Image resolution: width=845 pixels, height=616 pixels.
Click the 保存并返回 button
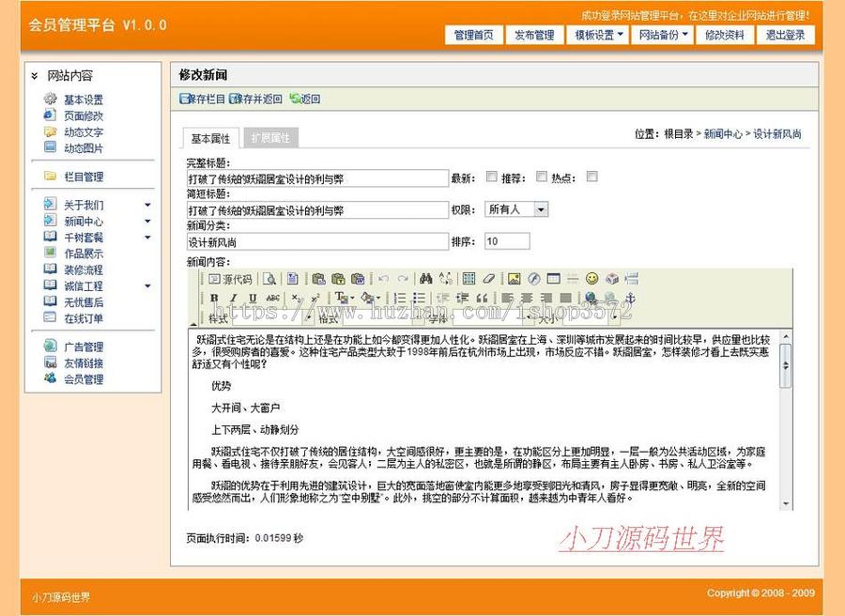(x=255, y=99)
